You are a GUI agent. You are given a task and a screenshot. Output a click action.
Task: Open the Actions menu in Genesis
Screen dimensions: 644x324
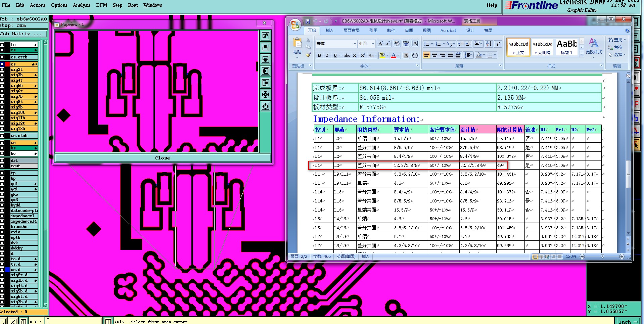[38, 5]
